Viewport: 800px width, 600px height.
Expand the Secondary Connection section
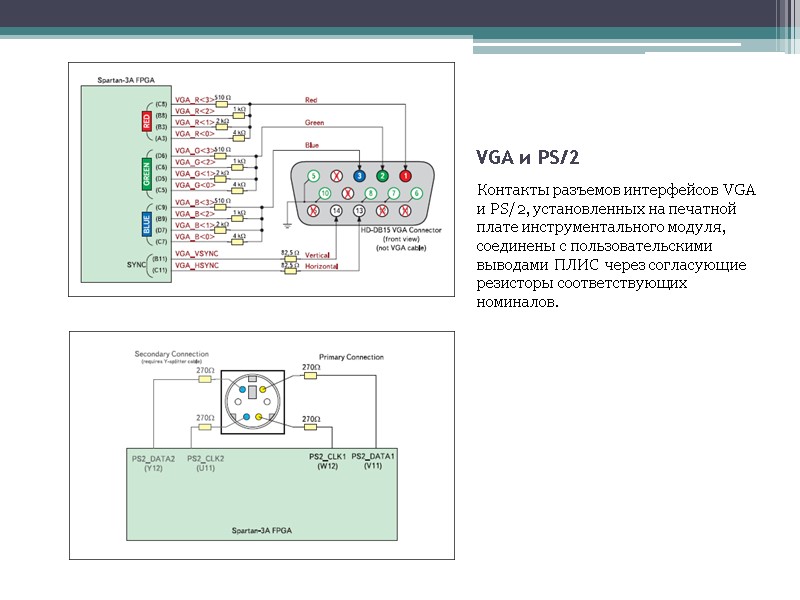[170, 355]
